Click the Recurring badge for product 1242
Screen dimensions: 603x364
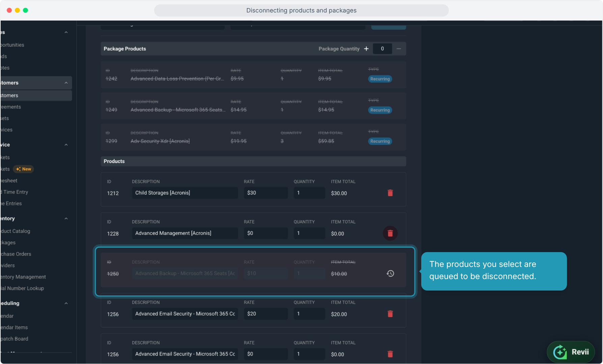[380, 79]
